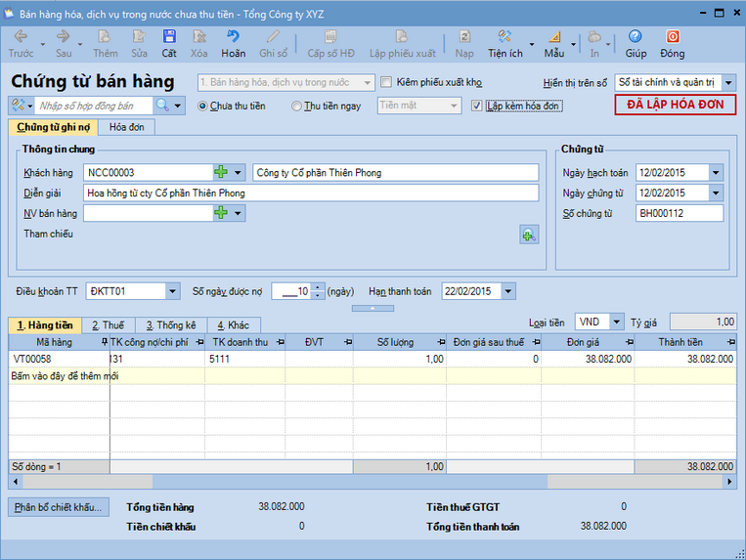Switch to Hóa đơn tab
The height and width of the screenshot is (560, 746).
[126, 127]
